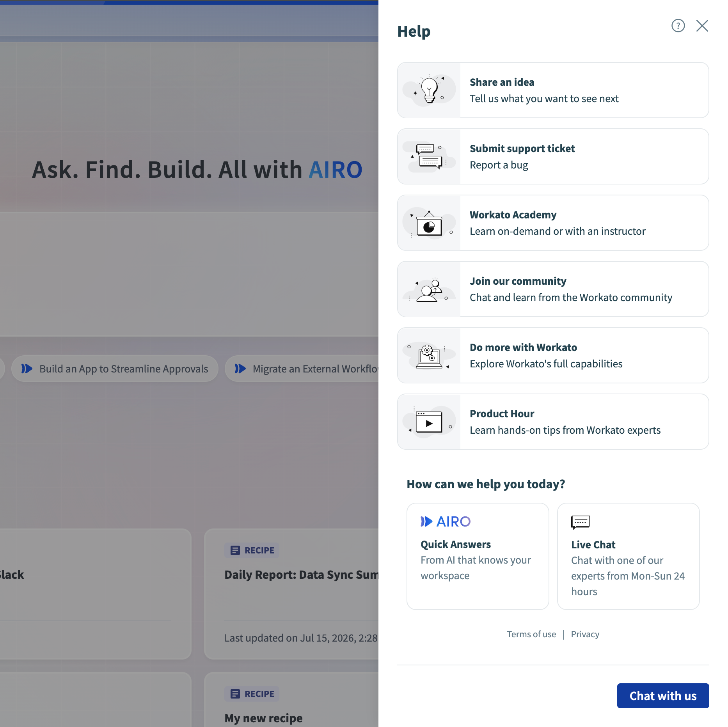Click RECIPE label on Daily Report card

pyautogui.click(x=259, y=550)
